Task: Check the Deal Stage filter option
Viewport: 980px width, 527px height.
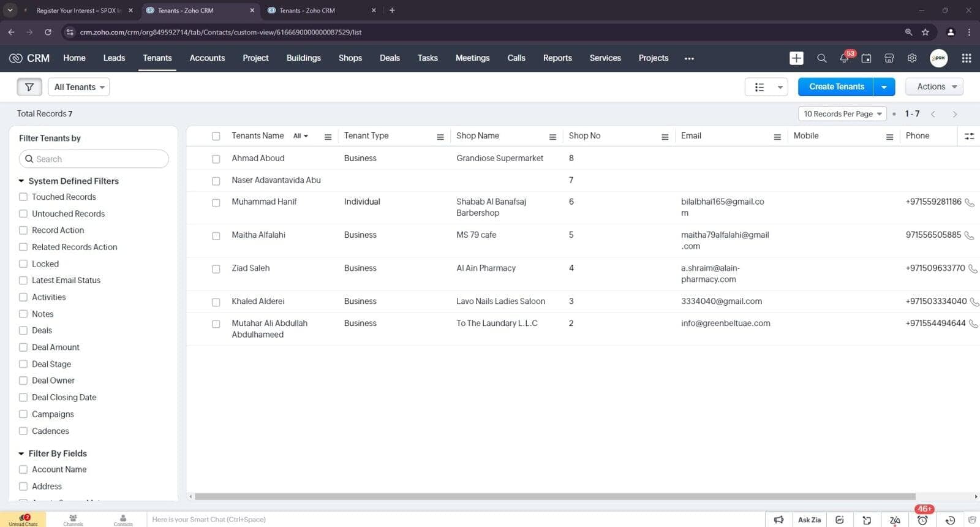Action: 23,364
